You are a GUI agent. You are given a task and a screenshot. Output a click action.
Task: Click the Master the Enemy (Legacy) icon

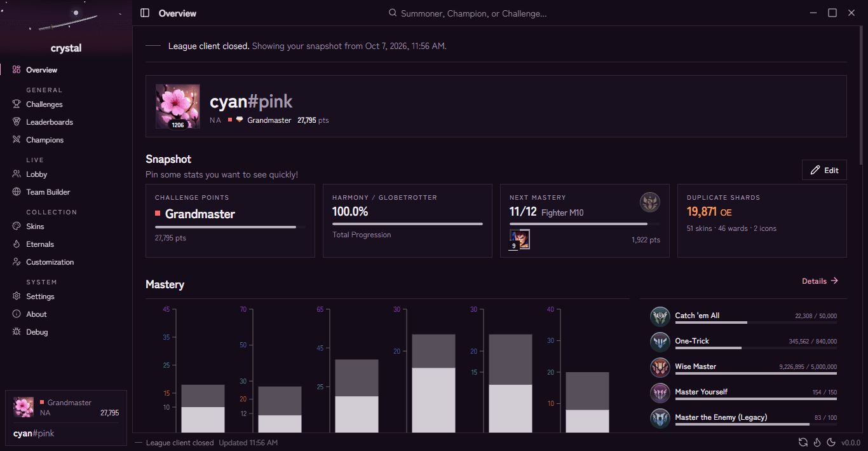click(660, 419)
